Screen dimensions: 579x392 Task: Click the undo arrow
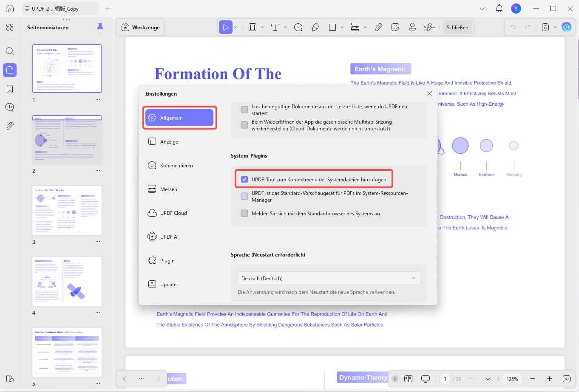[513, 27]
